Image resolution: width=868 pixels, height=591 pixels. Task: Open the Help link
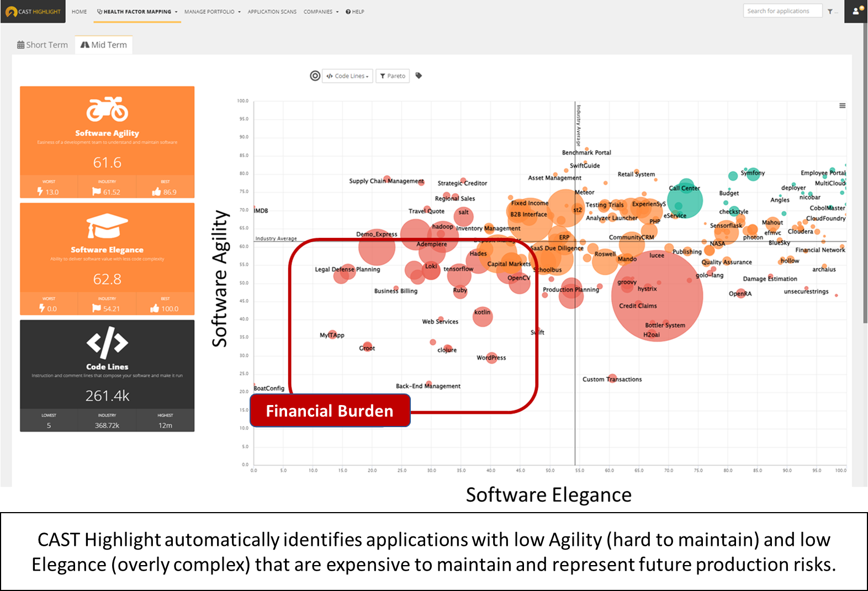coord(355,12)
